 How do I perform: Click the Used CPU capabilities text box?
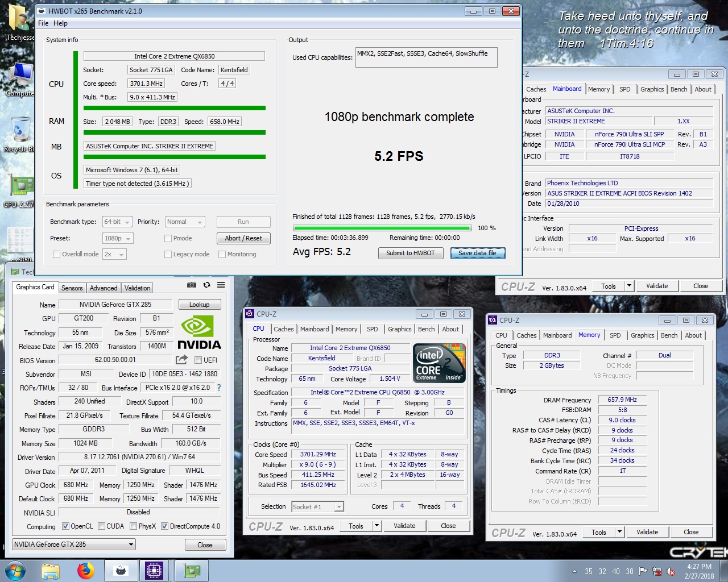(426, 57)
